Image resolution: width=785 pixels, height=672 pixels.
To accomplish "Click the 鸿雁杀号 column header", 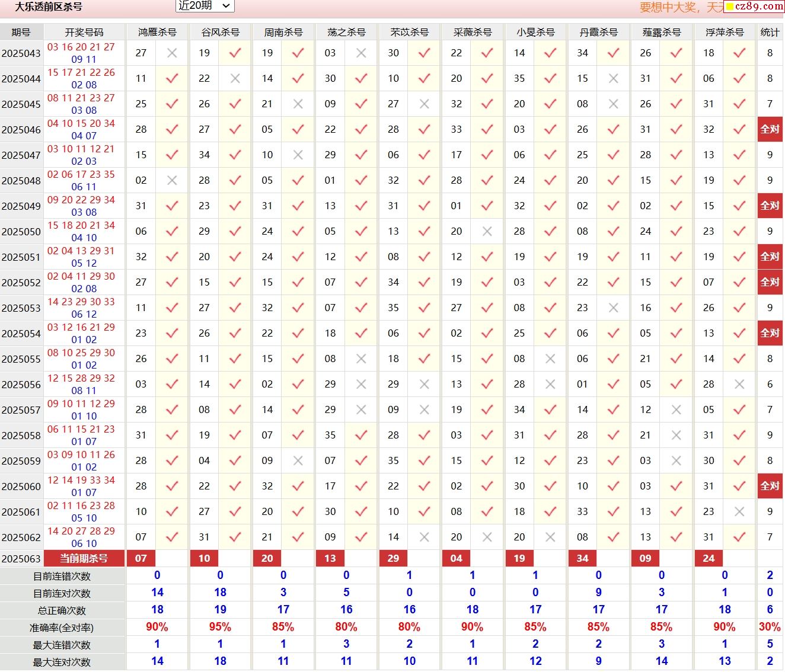I will [x=157, y=32].
